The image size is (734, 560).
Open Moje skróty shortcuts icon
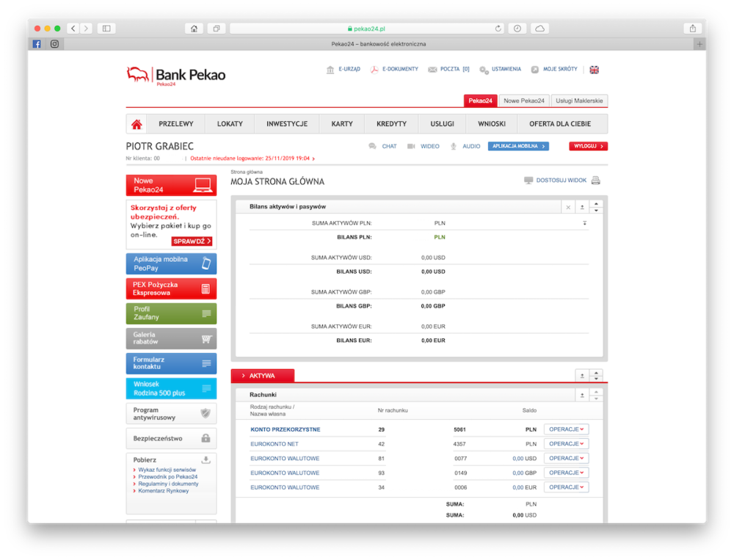tap(534, 70)
